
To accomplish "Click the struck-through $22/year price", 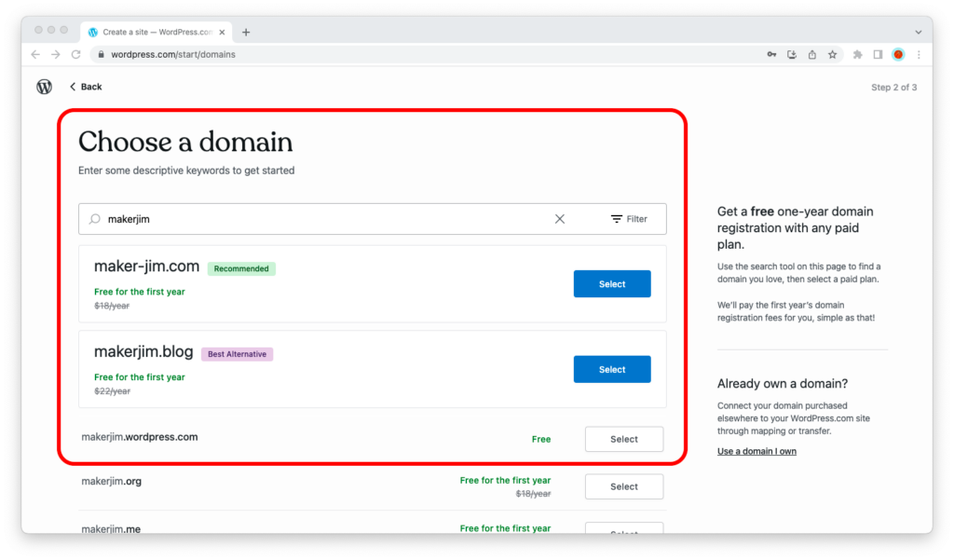I will pyautogui.click(x=112, y=391).
